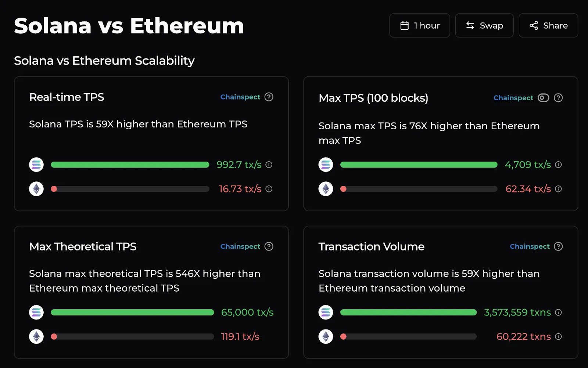
Task: Click the Ethereum logo in Real-time TPS card
Action: (36, 189)
